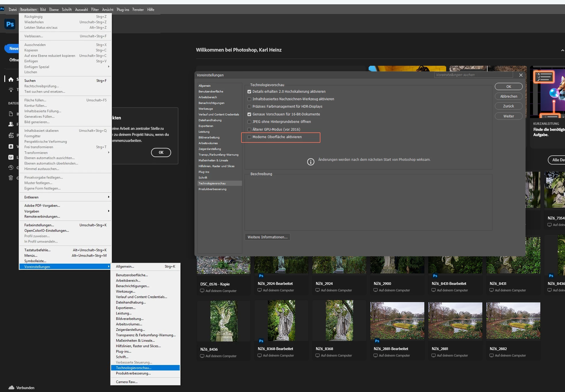Open the Datei menu
The image size is (565, 392).
pos(13,9)
